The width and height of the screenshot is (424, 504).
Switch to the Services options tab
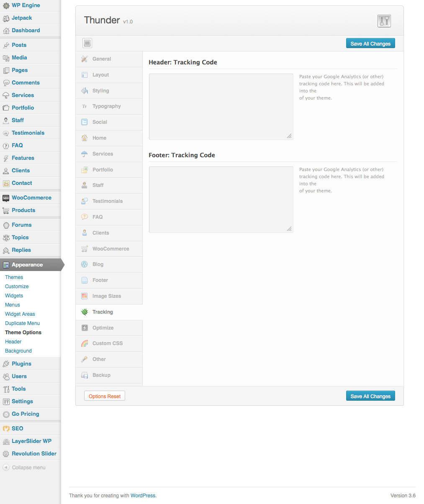(x=109, y=154)
